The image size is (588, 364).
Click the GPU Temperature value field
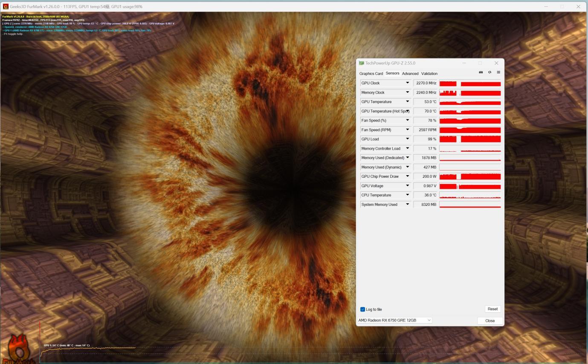(425, 102)
